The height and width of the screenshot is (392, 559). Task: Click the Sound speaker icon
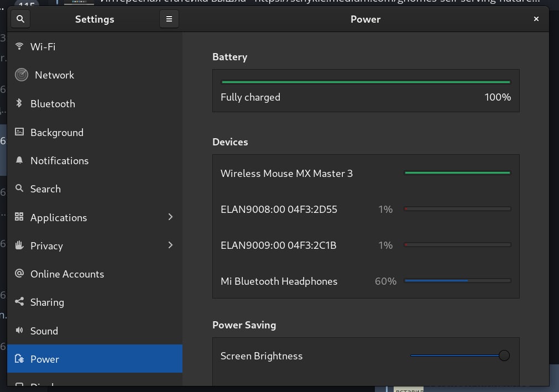point(19,331)
